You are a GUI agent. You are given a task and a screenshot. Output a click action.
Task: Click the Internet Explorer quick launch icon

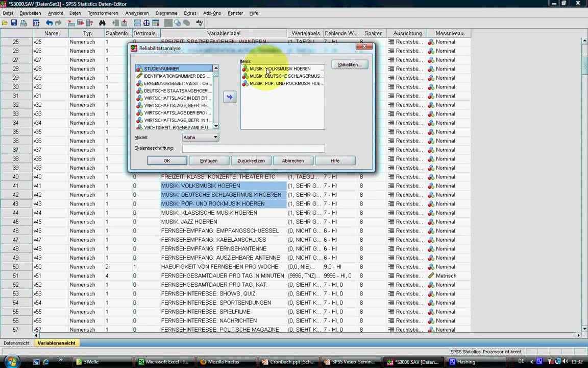coord(46,362)
